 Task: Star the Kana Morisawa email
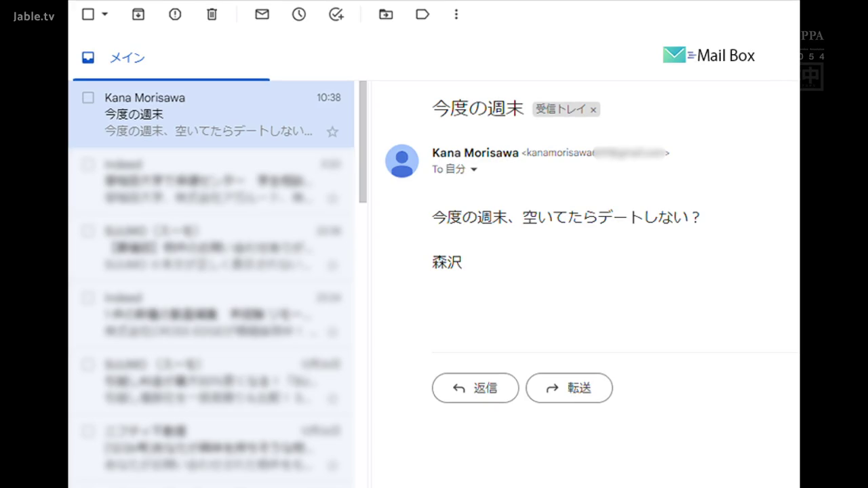click(x=332, y=133)
